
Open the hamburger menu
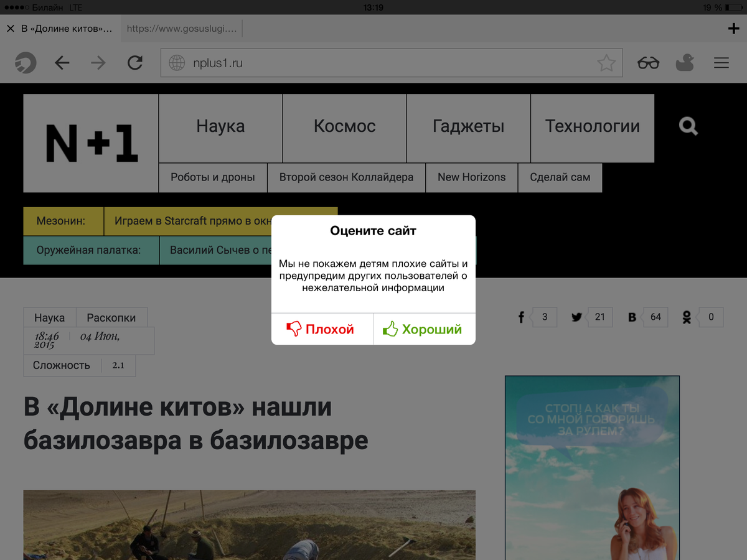(x=721, y=63)
